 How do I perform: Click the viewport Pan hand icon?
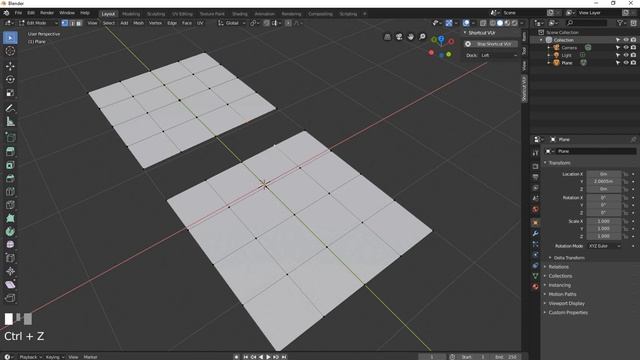(411, 37)
